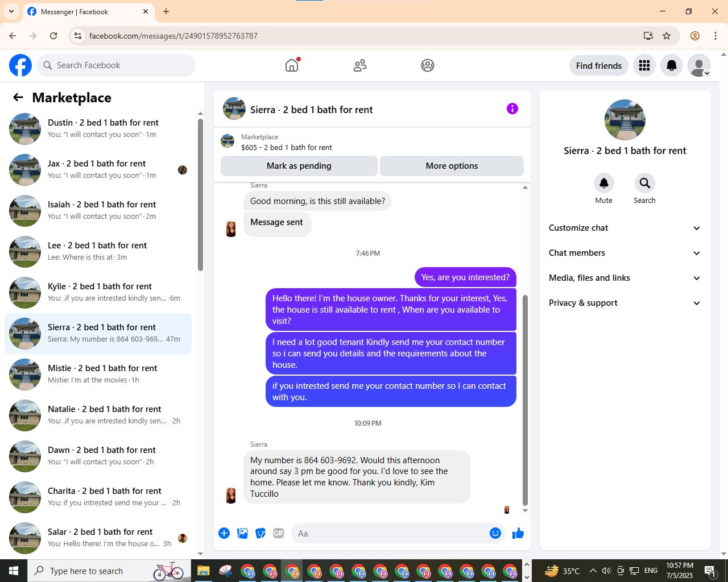Open the 35°C weather widget on taskbar
This screenshot has width=728, height=582.
(562, 571)
